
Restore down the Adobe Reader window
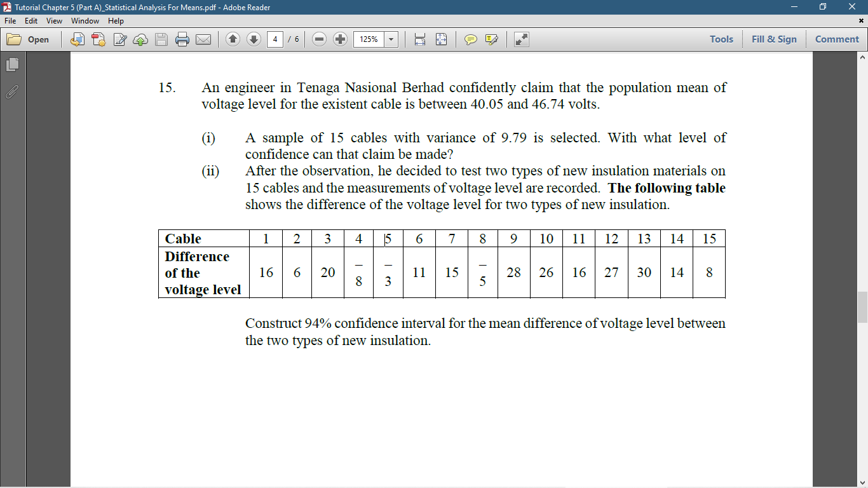click(x=823, y=7)
